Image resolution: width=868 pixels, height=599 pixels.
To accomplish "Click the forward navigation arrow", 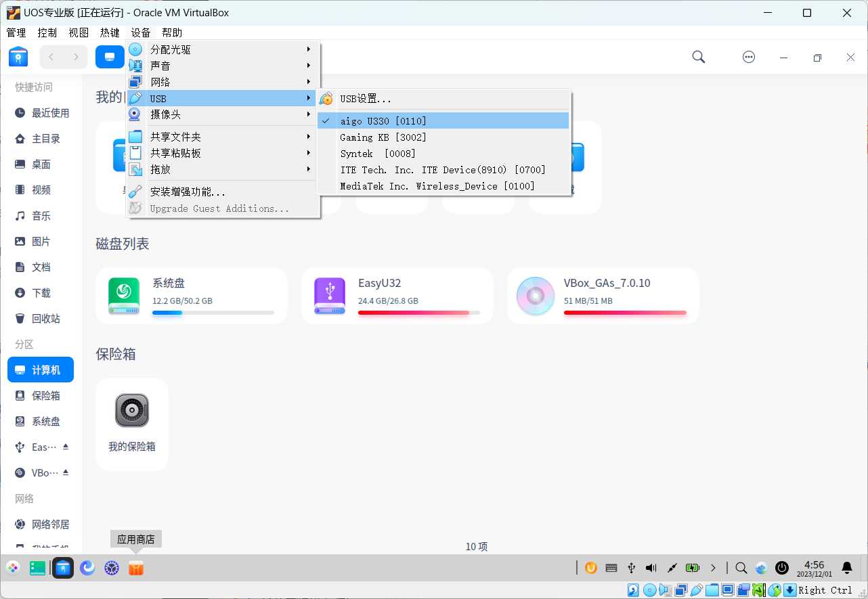I will (76, 57).
